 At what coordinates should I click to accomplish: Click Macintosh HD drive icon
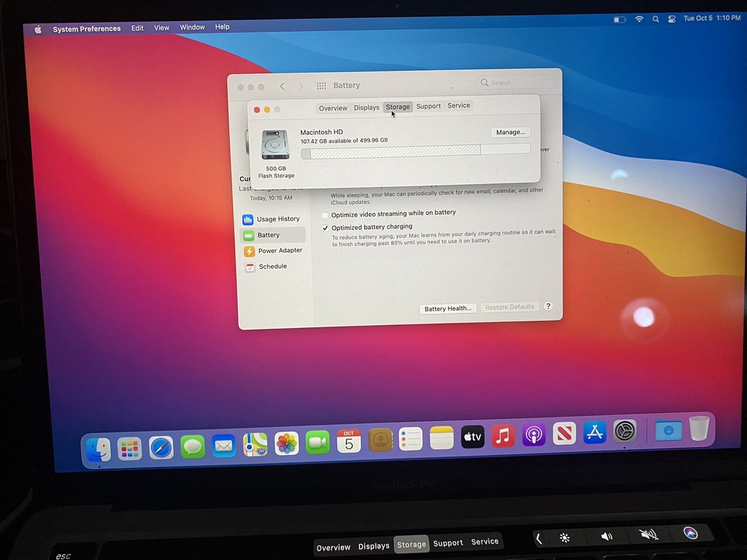[x=275, y=145]
